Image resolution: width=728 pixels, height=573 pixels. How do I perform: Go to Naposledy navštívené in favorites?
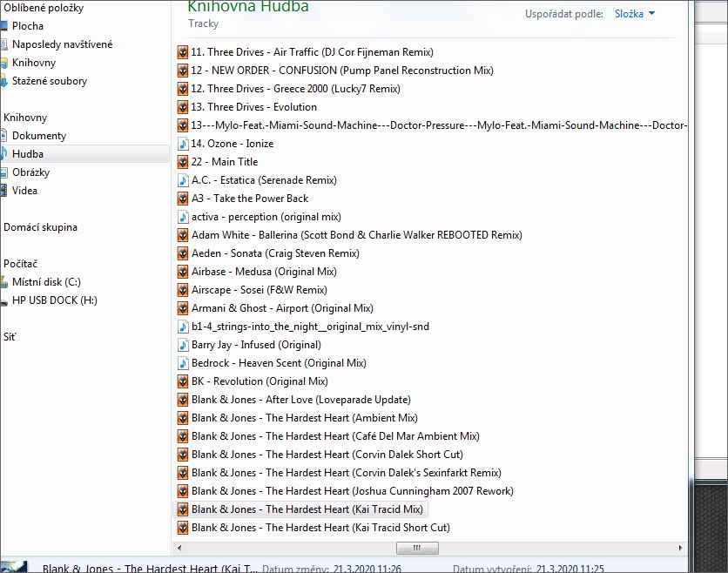point(62,44)
